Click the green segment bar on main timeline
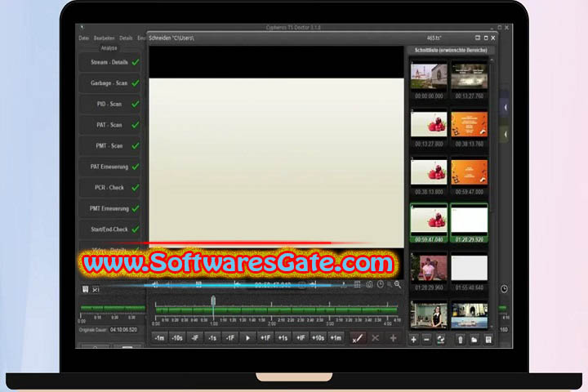Screen dimensions: 588x392 click(276, 310)
